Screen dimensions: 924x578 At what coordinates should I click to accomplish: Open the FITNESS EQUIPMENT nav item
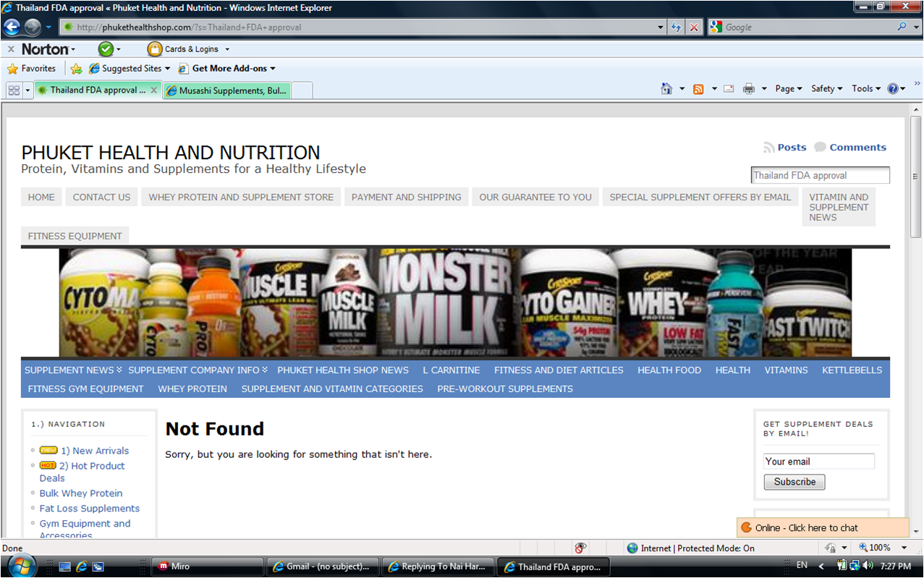pyautogui.click(x=75, y=236)
